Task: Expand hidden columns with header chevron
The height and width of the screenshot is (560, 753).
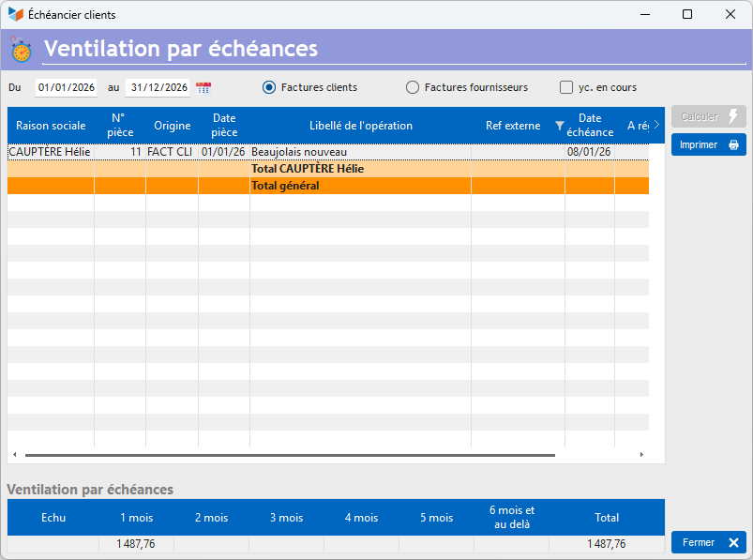Action: coord(656,125)
